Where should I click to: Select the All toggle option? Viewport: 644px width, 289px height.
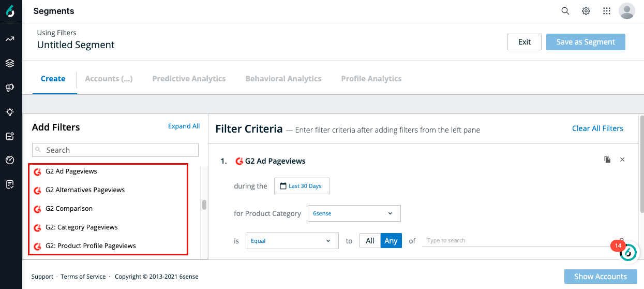point(370,241)
